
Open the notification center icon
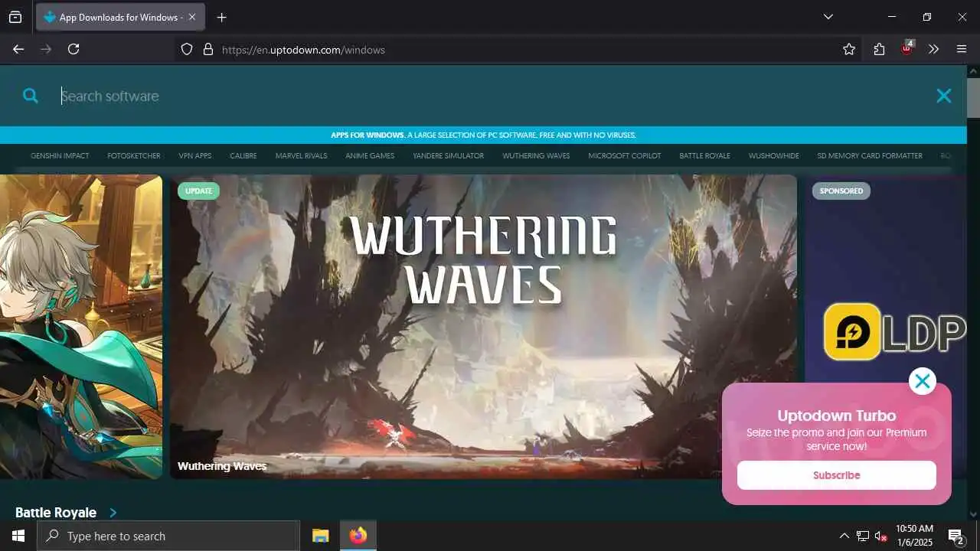click(955, 536)
